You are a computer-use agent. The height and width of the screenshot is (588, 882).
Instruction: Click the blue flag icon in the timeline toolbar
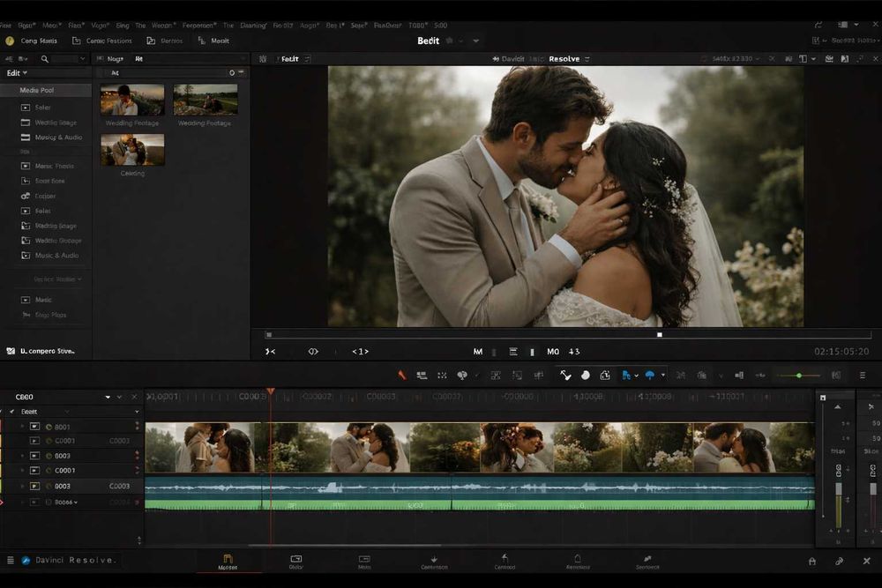pyautogui.click(x=627, y=375)
